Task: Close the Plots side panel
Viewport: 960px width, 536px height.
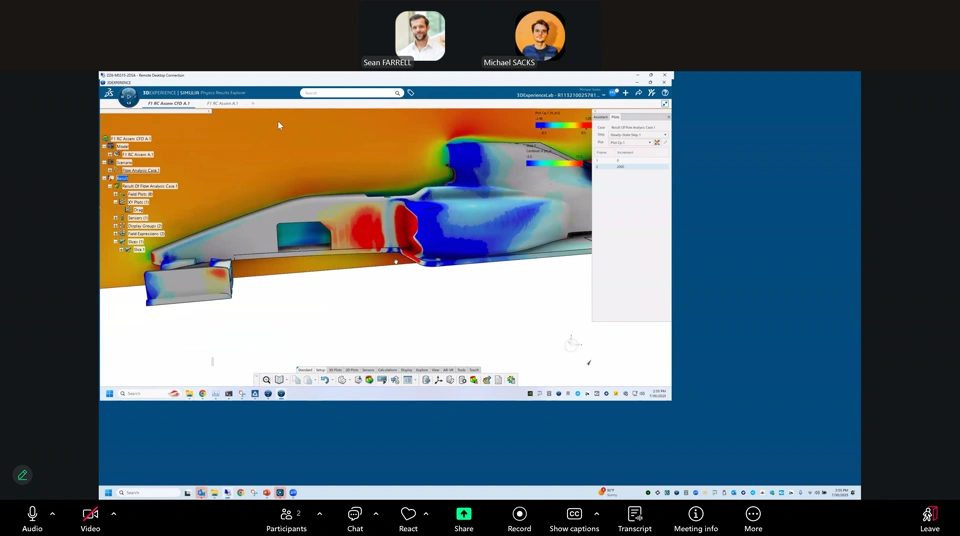Action: click(x=669, y=117)
